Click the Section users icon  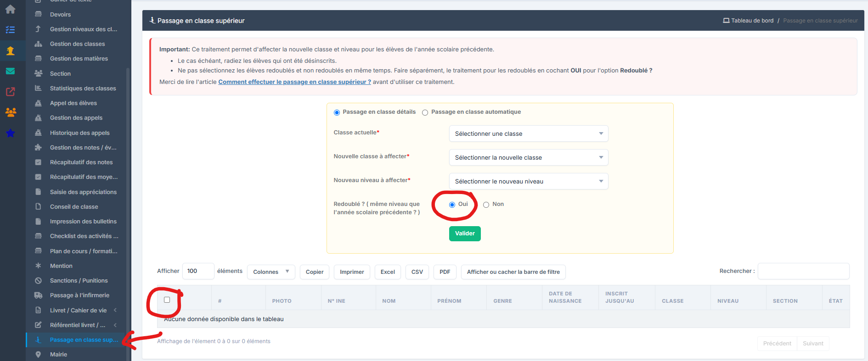click(x=39, y=73)
